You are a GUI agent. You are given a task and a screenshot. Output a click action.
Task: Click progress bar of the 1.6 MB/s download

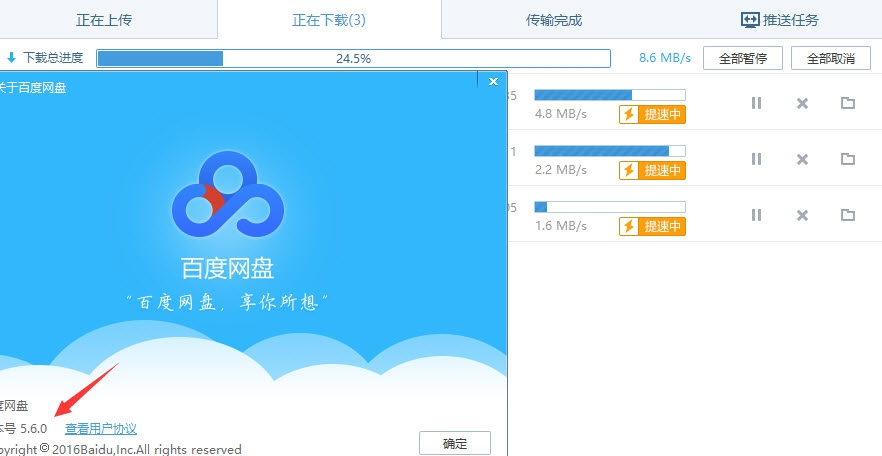(x=610, y=206)
